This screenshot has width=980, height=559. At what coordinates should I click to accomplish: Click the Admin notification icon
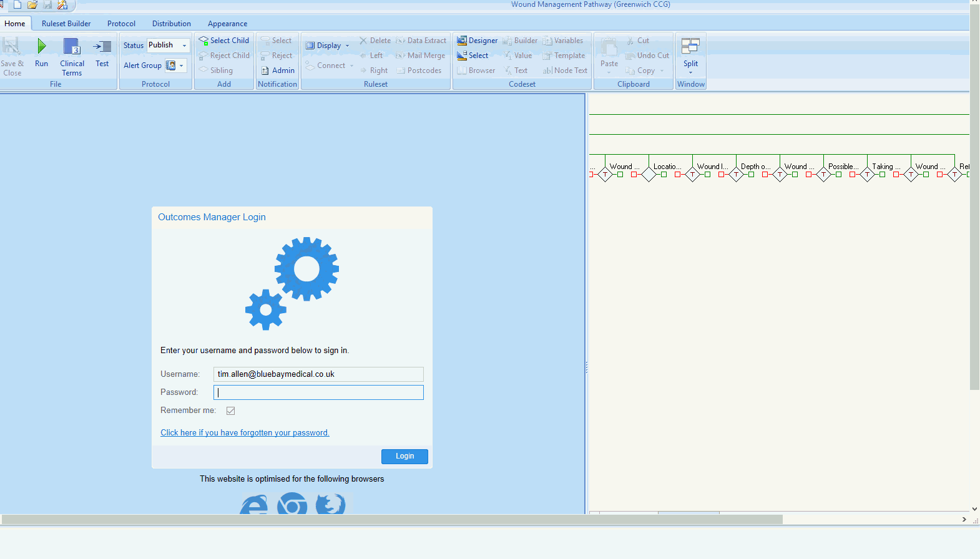tap(265, 70)
